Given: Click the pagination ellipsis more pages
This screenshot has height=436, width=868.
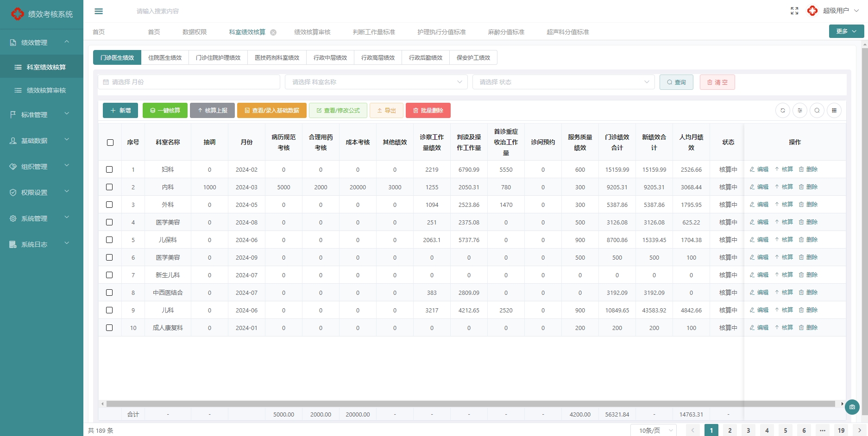Looking at the screenshot, I should (823, 430).
